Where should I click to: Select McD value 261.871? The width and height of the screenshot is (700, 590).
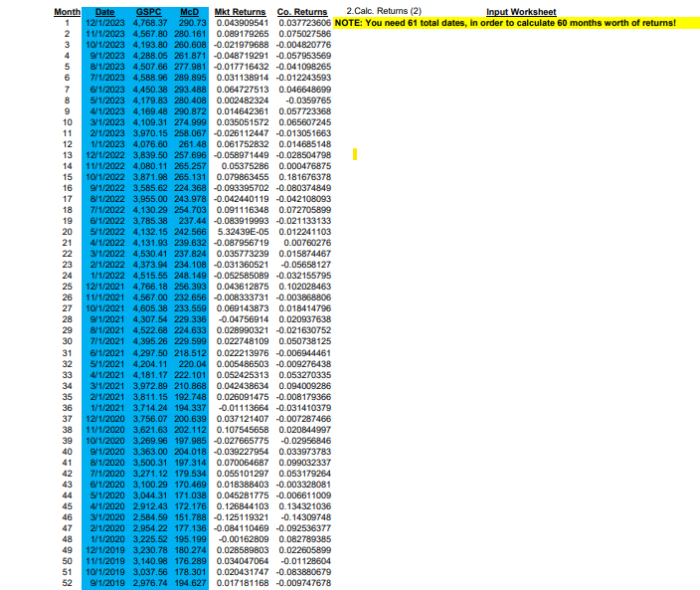[190, 56]
